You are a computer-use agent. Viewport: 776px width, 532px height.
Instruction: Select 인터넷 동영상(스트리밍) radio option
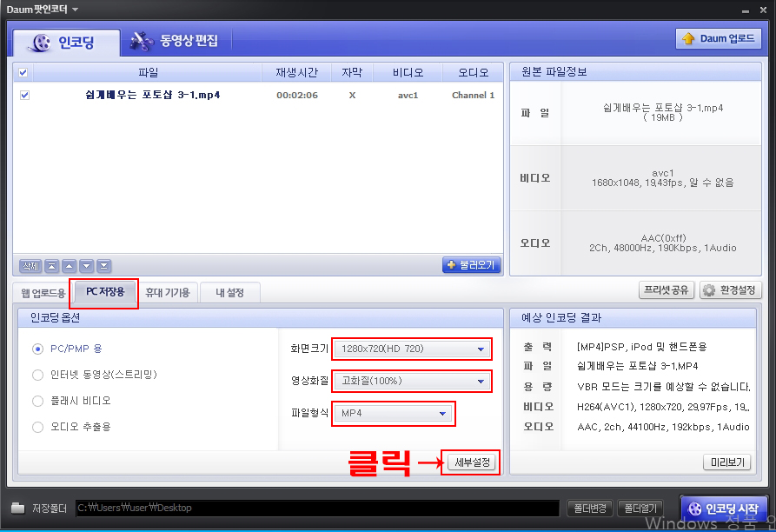click(x=37, y=376)
